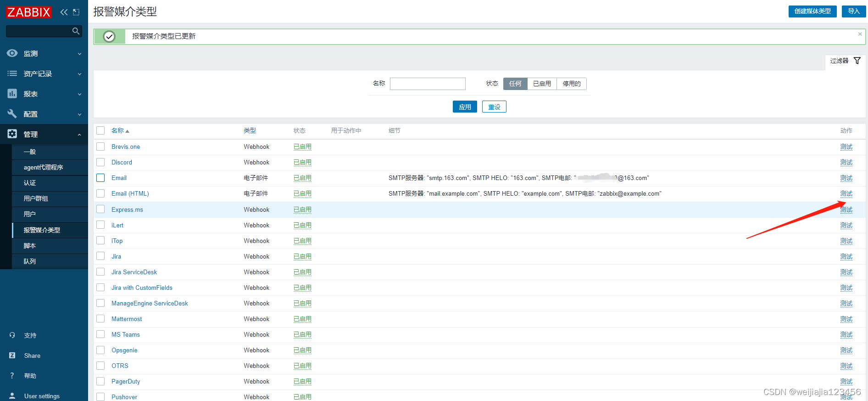This screenshot has width=868, height=401.
Task: Focus the sidebar search box
Action: tap(39, 31)
